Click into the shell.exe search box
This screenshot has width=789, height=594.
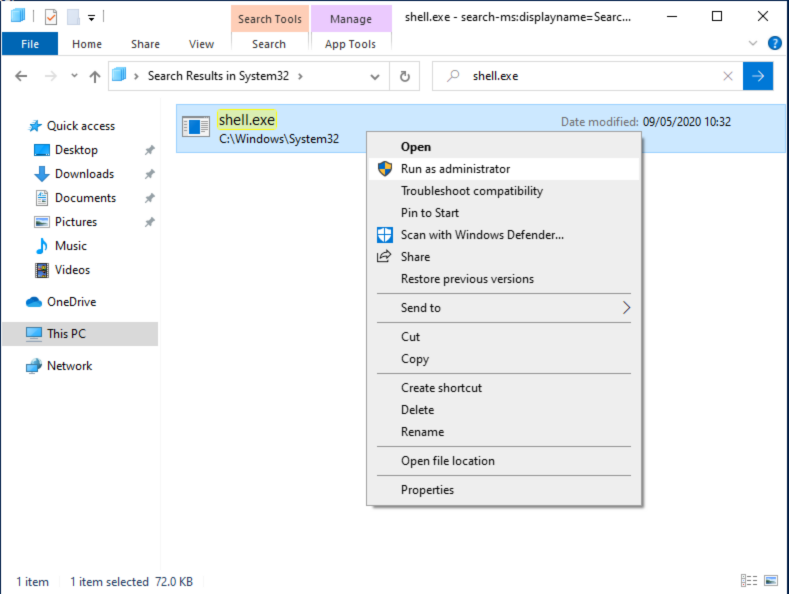589,76
